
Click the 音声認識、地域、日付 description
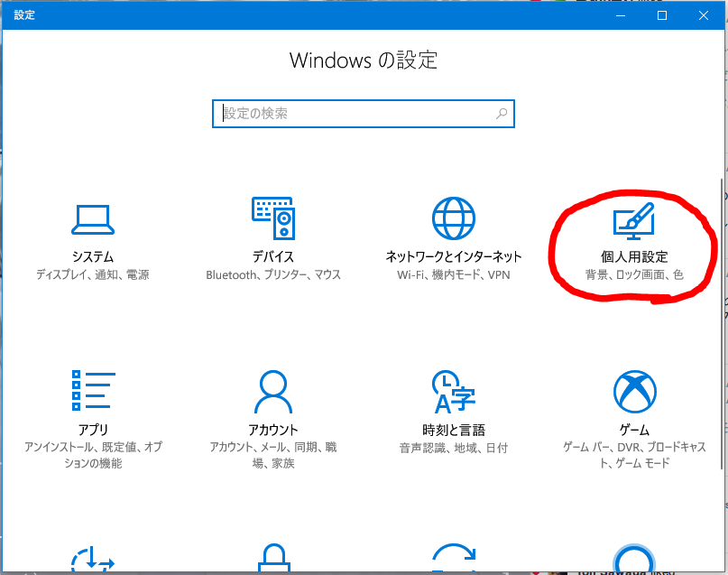454,448
